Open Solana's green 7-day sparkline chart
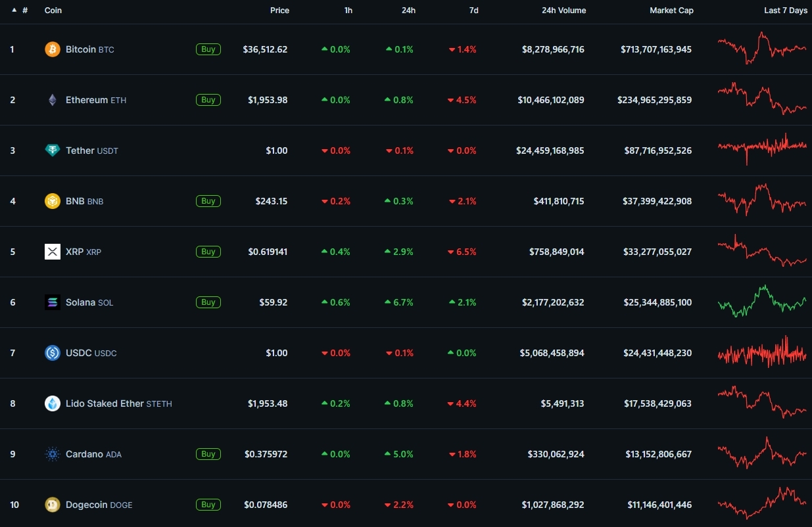812x527 pixels. [x=762, y=302]
